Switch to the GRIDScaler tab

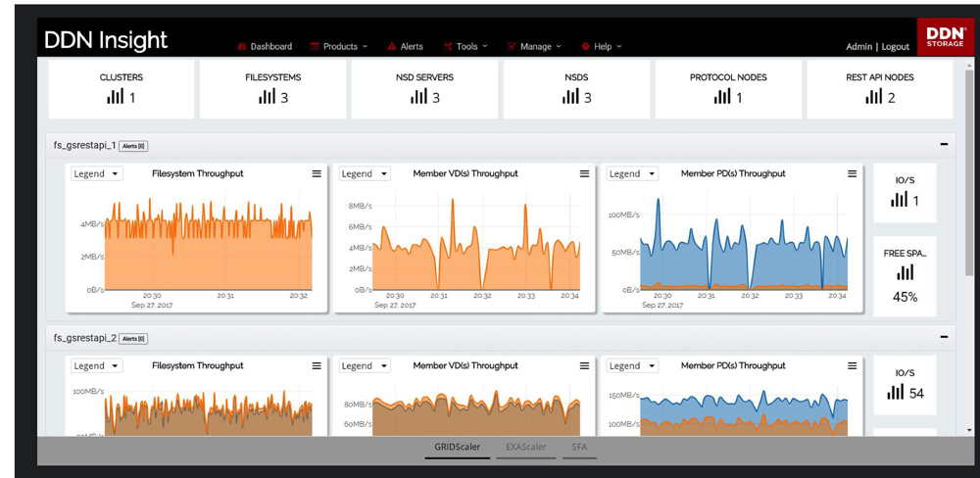(x=458, y=448)
